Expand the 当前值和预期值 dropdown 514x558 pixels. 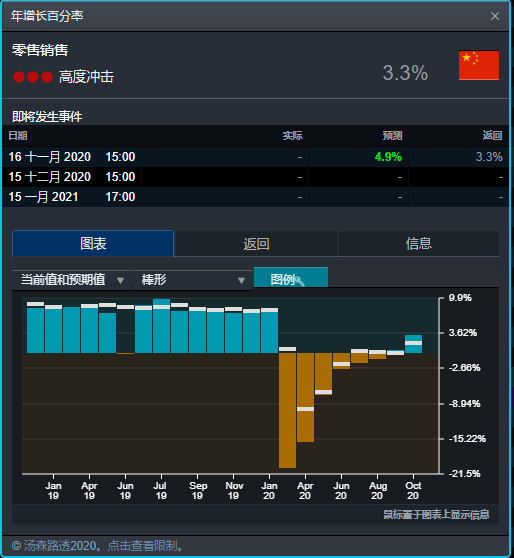pyautogui.click(x=72, y=280)
